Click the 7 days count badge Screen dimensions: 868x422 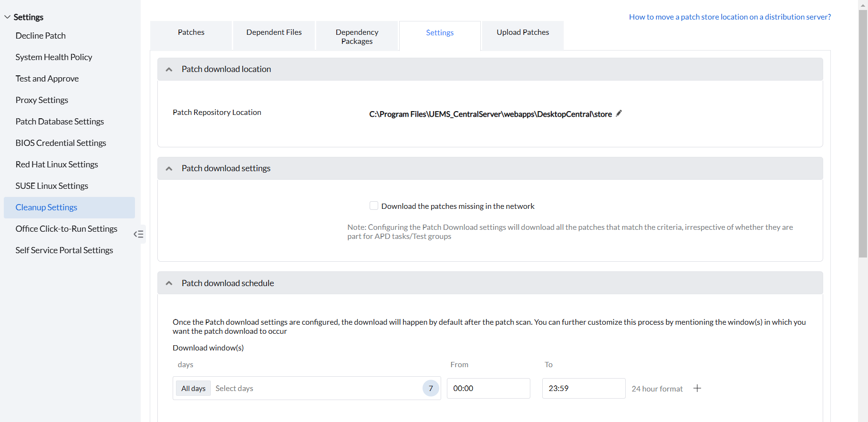pyautogui.click(x=430, y=388)
